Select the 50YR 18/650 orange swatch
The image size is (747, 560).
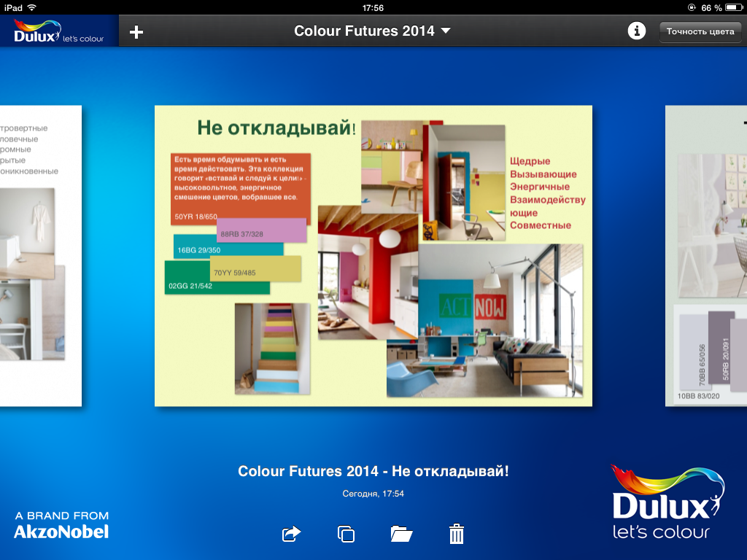tap(193, 217)
